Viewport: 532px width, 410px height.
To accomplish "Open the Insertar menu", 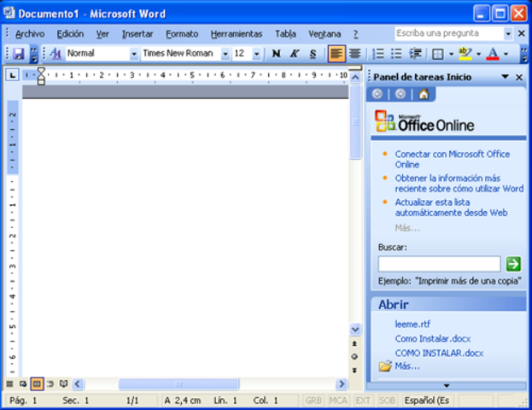I will tap(137, 34).
